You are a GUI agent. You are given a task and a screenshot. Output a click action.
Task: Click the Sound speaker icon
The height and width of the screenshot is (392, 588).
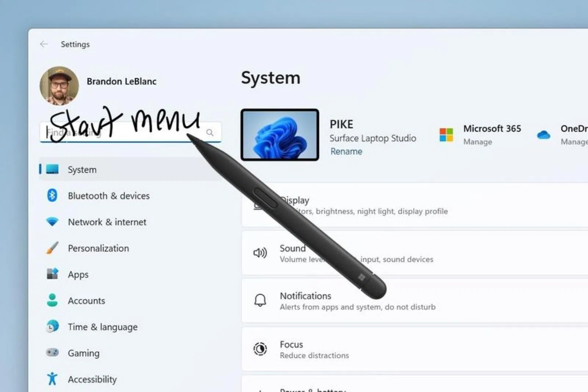coord(260,253)
